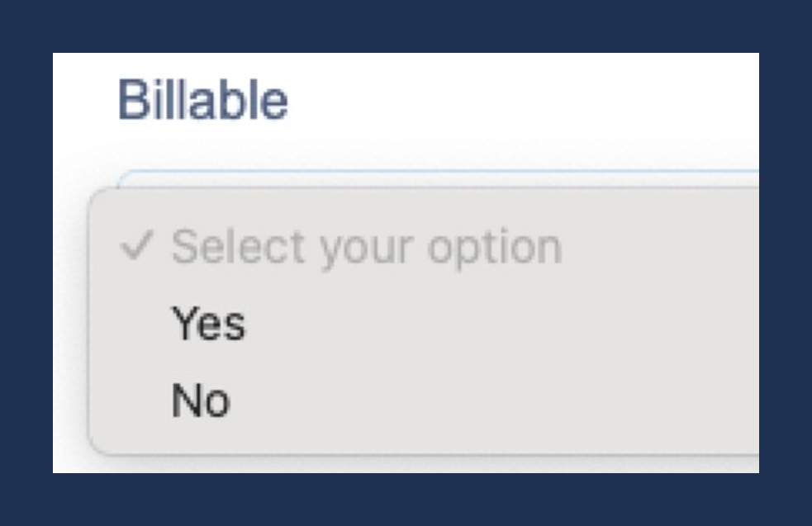Image resolution: width=812 pixels, height=526 pixels.
Task: Pick the last option in the Billable dropdown
Action: pos(201,400)
